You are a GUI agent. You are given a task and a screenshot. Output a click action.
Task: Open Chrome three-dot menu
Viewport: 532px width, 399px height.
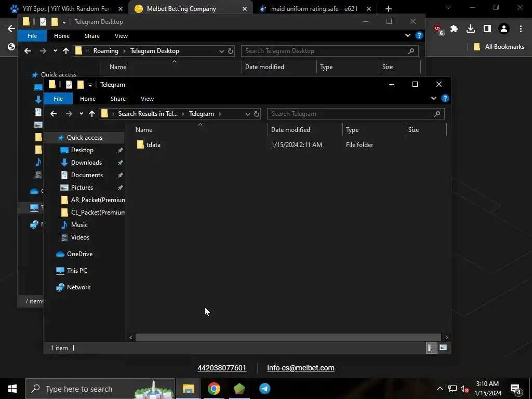tap(521, 29)
